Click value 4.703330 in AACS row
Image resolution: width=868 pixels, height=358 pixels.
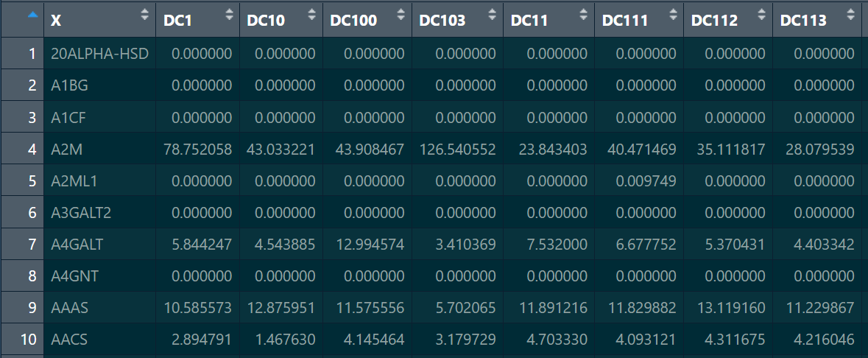point(557,339)
